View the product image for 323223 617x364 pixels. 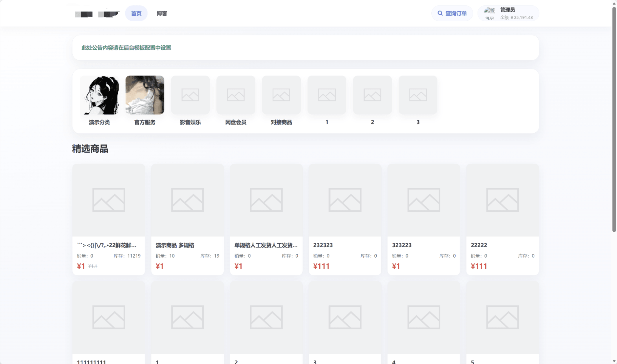click(424, 200)
